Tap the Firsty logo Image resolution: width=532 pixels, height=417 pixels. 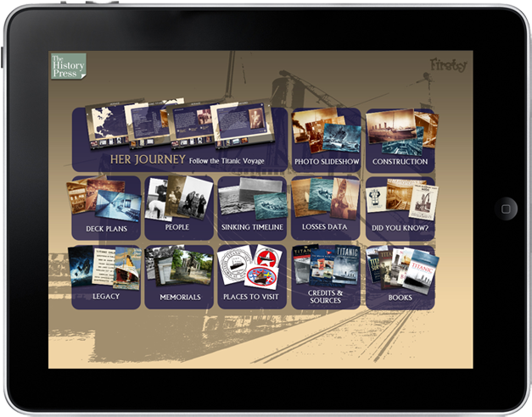[x=448, y=64]
